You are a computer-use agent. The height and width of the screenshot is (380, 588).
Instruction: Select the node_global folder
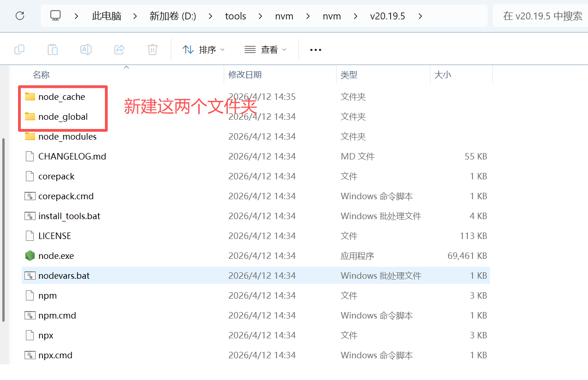tap(63, 117)
